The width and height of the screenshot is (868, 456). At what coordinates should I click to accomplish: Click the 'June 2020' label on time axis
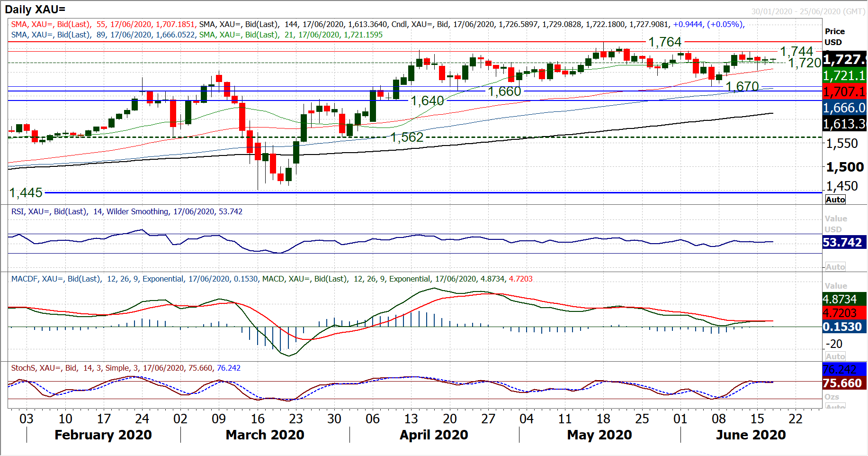[x=751, y=435]
